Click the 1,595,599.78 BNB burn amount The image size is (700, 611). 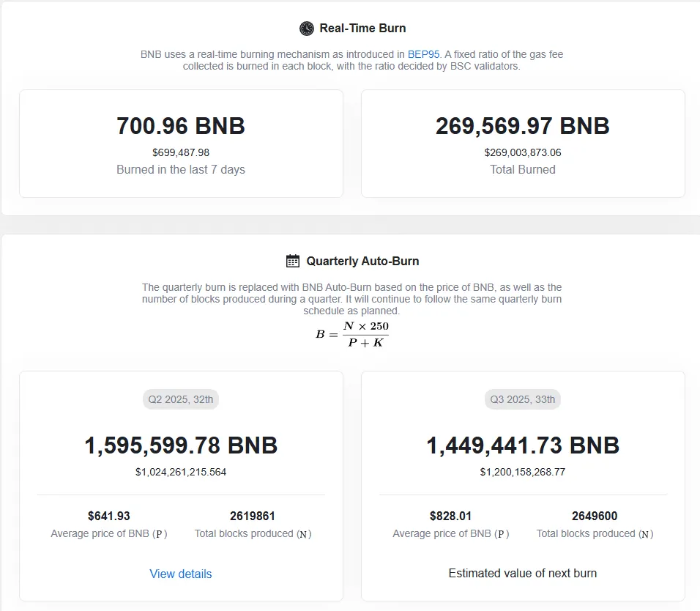point(181,445)
